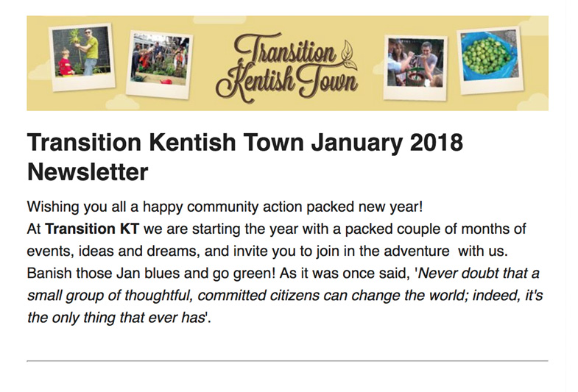Click the bold 'Transition KT' text
578x392 pixels.
tap(92, 229)
